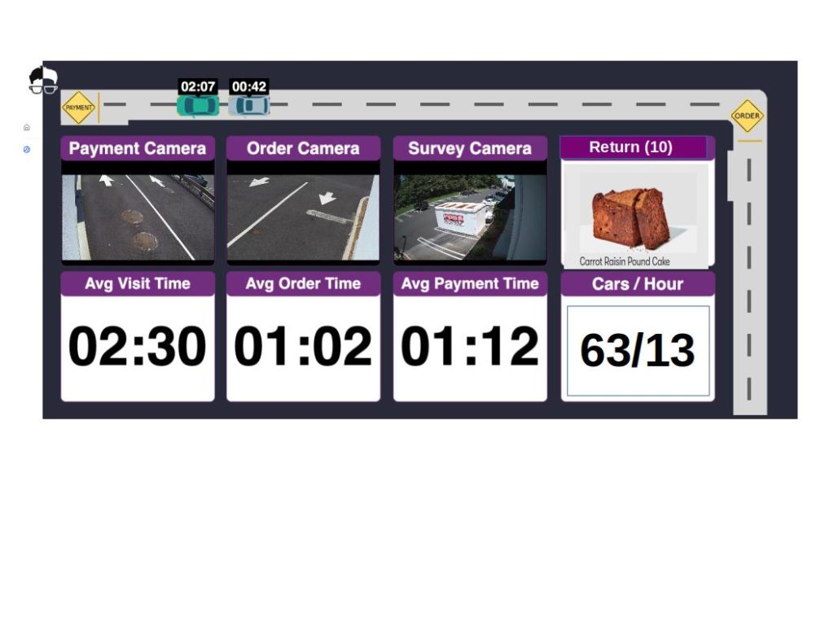Click the Survey Camera header
Viewport: 834px width, 644px height.
(x=470, y=148)
